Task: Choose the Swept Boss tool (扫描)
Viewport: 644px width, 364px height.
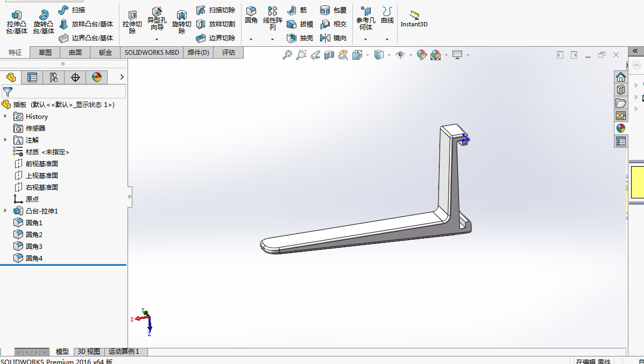Action: (x=72, y=10)
